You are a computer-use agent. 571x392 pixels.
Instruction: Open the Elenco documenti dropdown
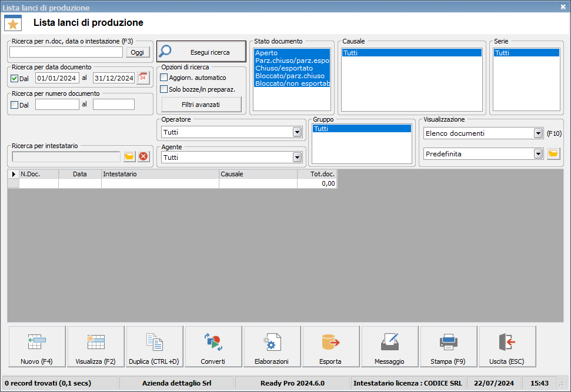tap(538, 133)
